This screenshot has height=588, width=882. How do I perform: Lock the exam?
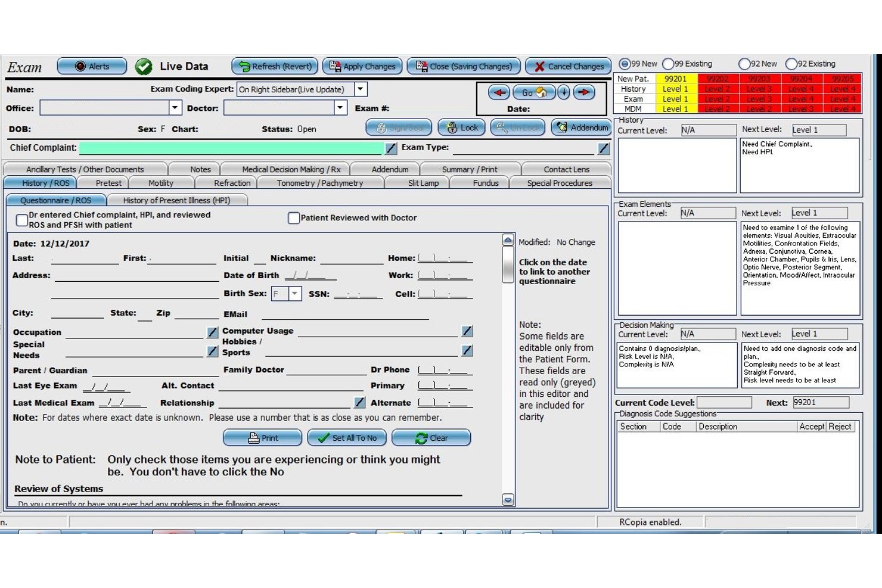462,127
